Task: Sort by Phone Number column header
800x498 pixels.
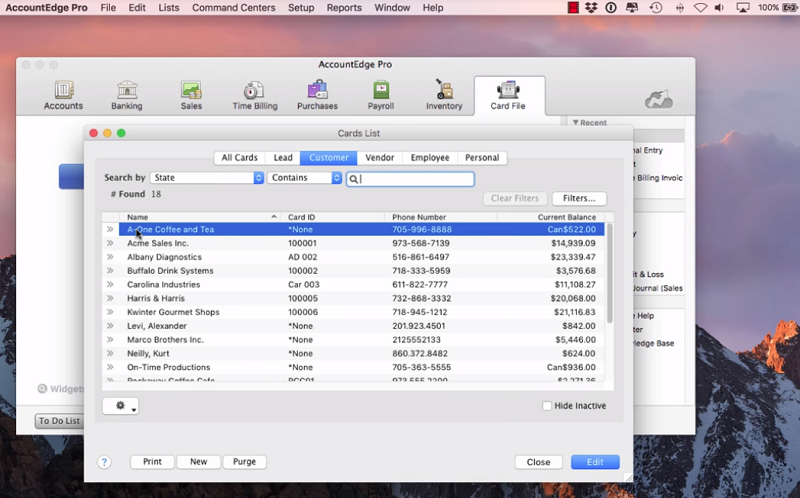Action: pos(440,217)
